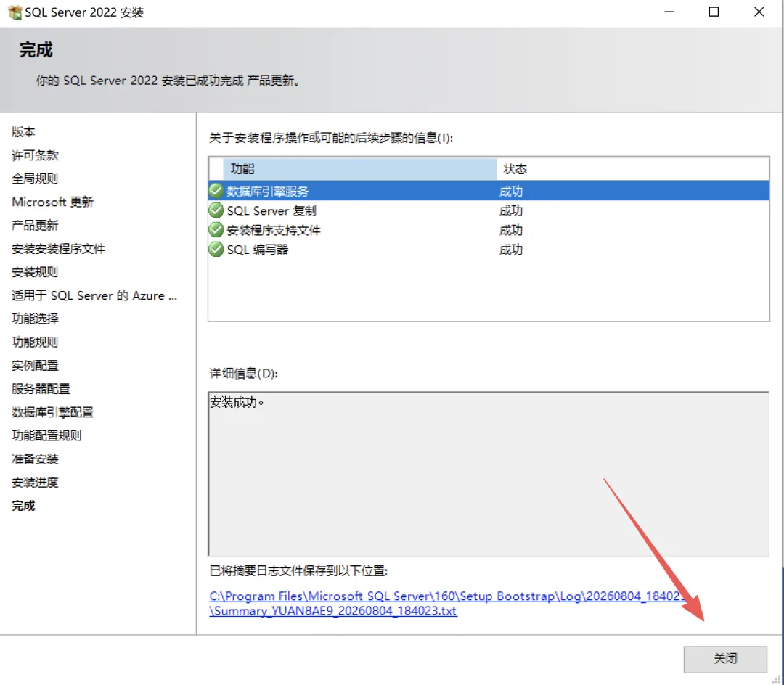Viewport: 784px width, 685px height.
Task: Click inside the 详细信息 text box
Action: [489, 474]
